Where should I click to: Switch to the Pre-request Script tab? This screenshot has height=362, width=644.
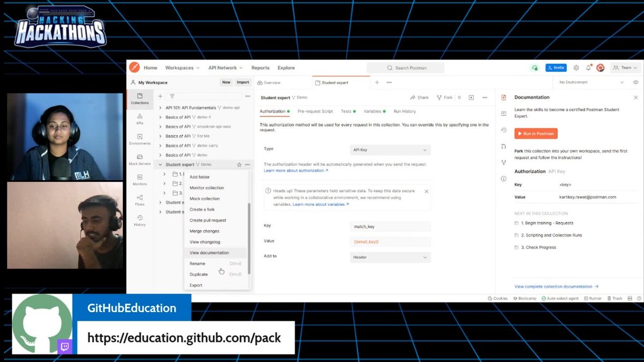click(x=315, y=111)
